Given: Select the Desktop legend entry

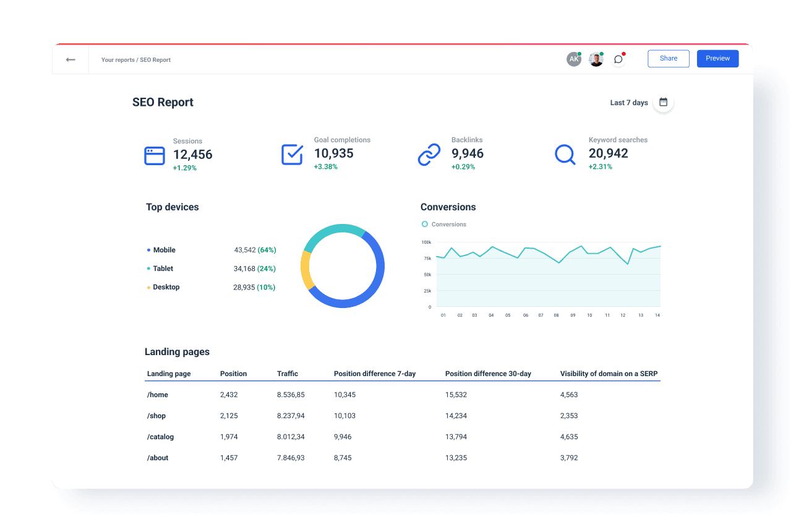Looking at the screenshot, I should pos(163,287).
